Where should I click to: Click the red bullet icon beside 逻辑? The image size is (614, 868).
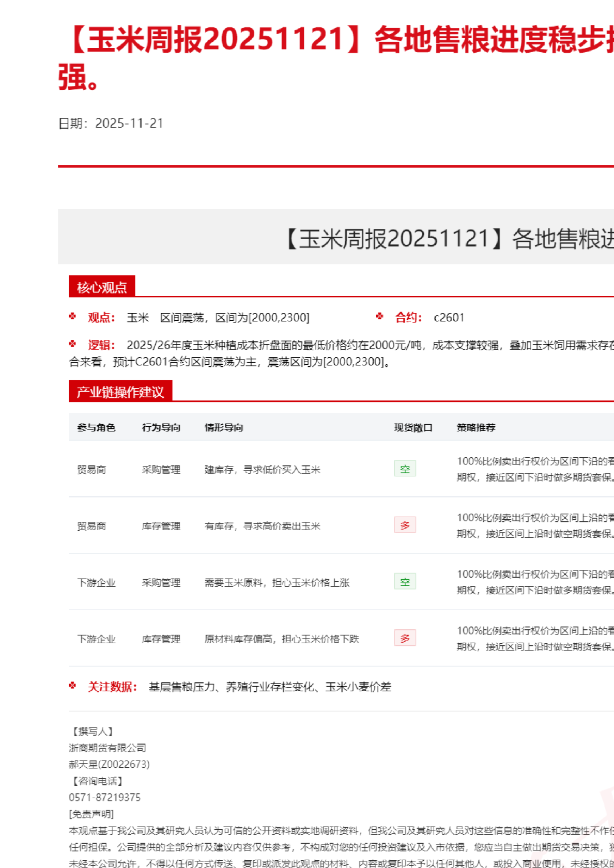point(72,344)
